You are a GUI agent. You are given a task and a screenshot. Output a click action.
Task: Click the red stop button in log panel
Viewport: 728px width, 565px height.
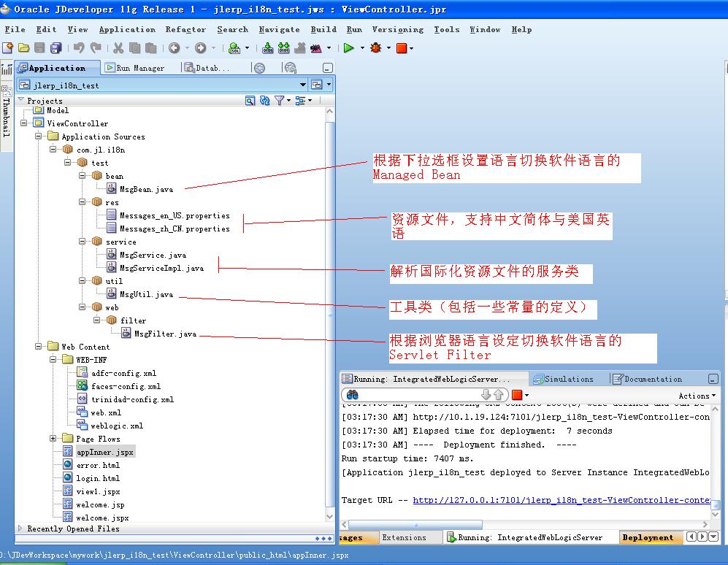pos(517,395)
